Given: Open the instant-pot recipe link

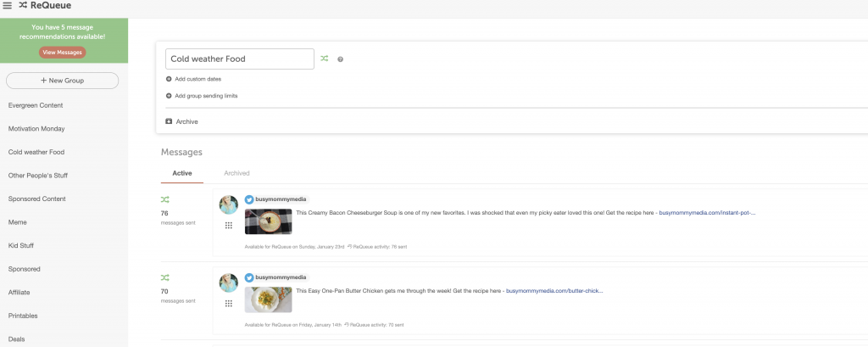Looking at the screenshot, I should (706, 213).
